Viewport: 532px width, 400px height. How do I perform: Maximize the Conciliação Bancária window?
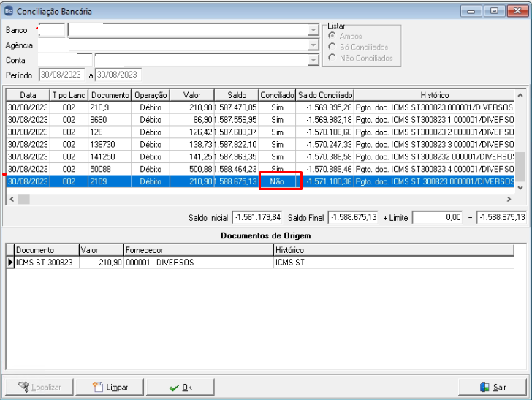coord(494,11)
